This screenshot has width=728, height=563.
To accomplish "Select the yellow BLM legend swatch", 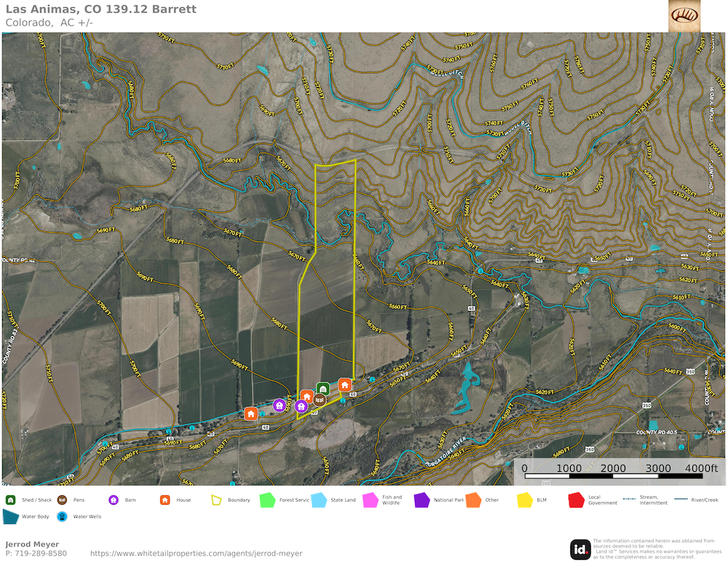I will (525, 500).
